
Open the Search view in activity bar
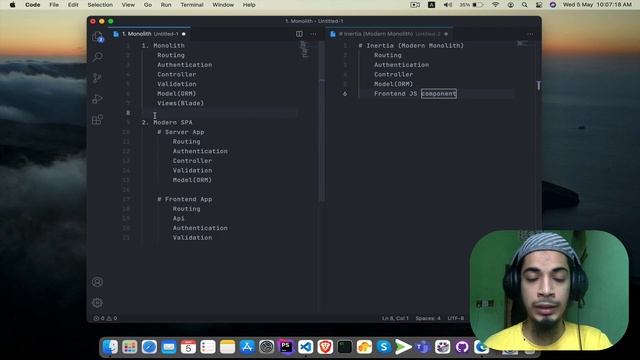click(x=98, y=57)
